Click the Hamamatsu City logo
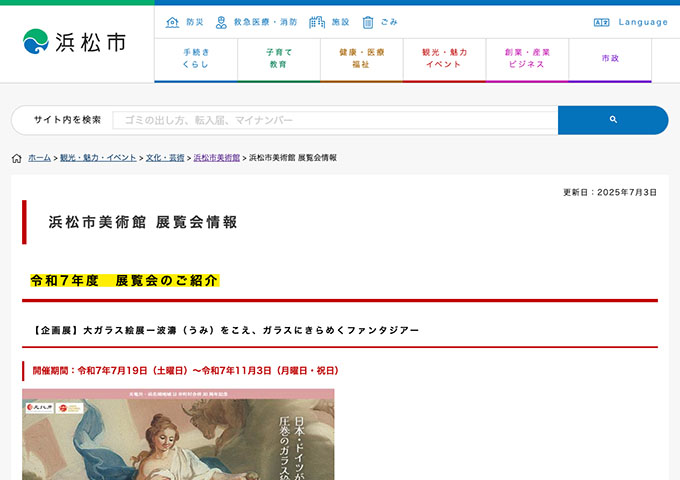Image resolution: width=680 pixels, height=480 pixels. coord(74,42)
